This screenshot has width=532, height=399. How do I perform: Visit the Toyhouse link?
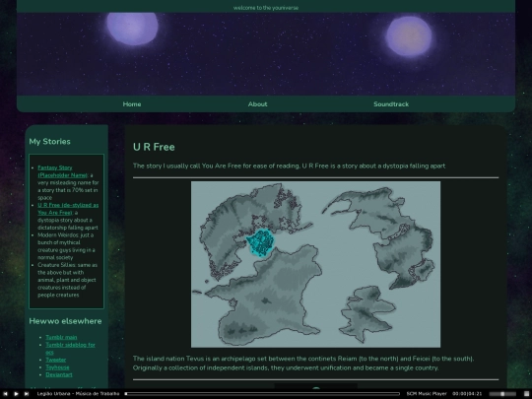[57, 367]
